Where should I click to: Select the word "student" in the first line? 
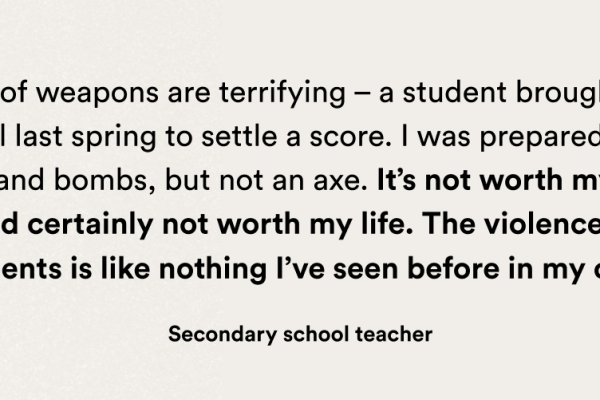455,92
